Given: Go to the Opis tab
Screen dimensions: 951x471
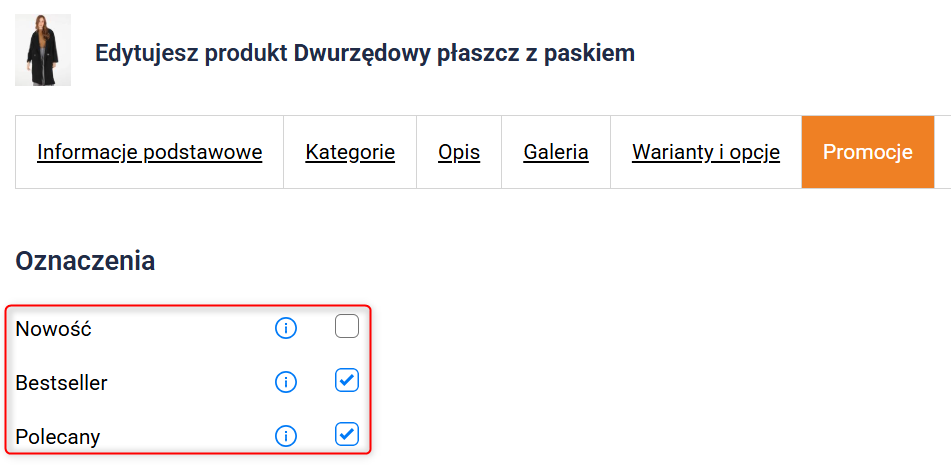Looking at the screenshot, I should coord(459,152).
